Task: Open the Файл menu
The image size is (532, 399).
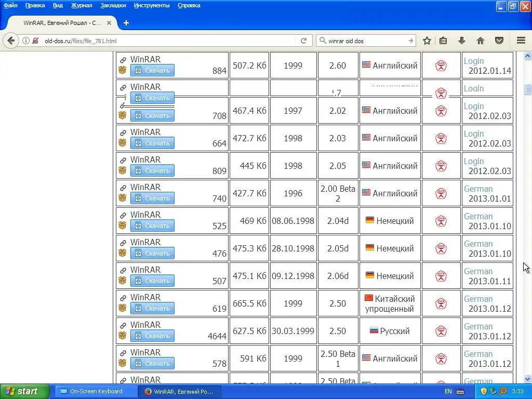Action: tap(10, 5)
